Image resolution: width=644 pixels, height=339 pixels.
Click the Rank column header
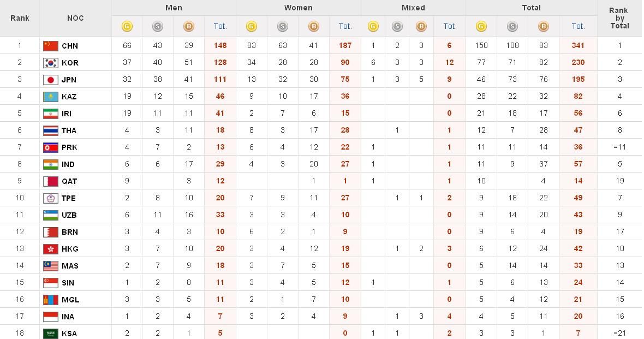(20, 18)
